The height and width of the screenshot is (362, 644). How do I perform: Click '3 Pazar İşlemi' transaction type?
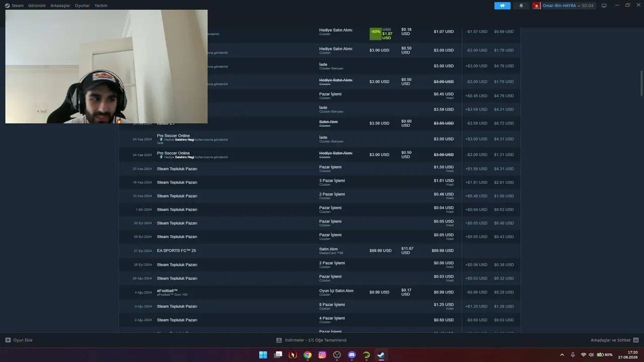[332, 181]
